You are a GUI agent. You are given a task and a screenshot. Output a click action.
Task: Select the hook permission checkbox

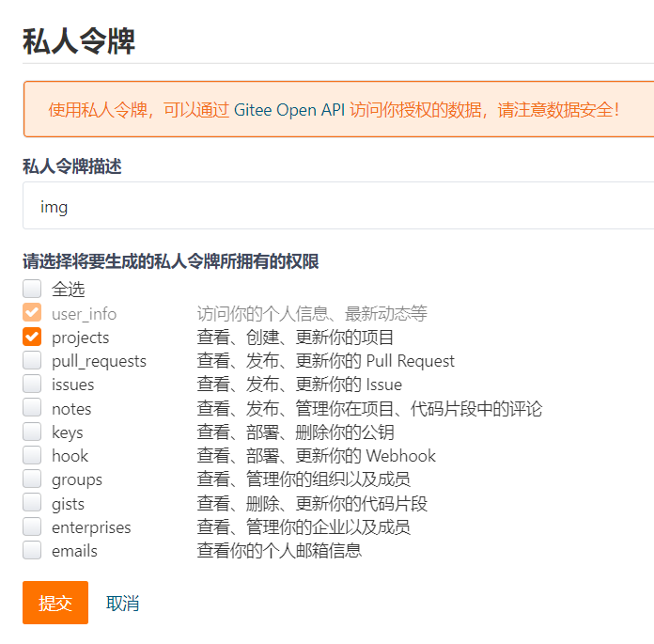coord(32,455)
